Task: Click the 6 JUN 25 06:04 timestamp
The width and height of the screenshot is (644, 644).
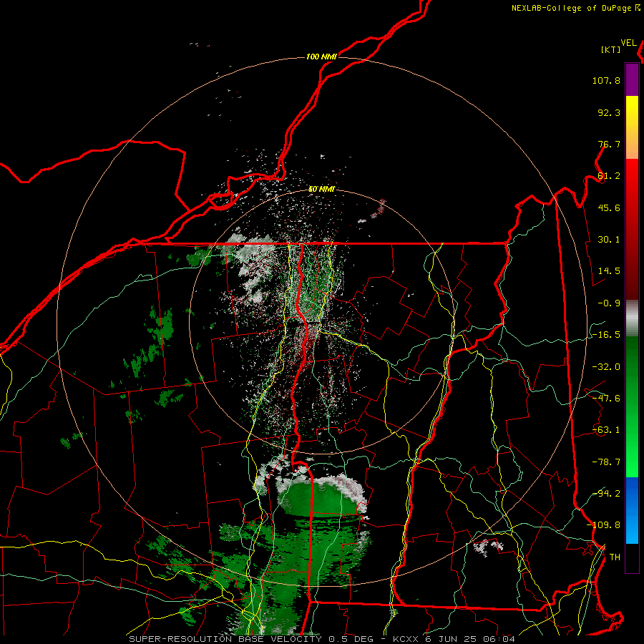Action: [x=470, y=639]
